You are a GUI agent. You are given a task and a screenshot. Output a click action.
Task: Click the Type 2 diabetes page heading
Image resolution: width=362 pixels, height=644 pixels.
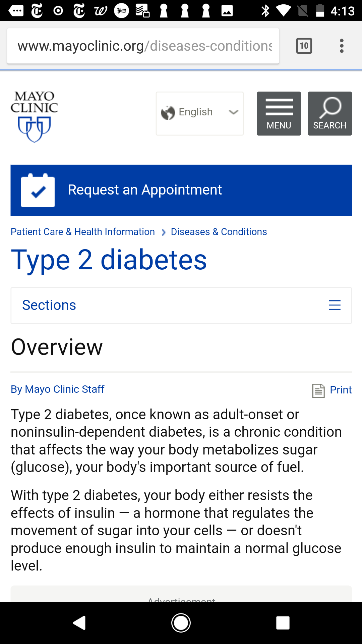tap(109, 260)
